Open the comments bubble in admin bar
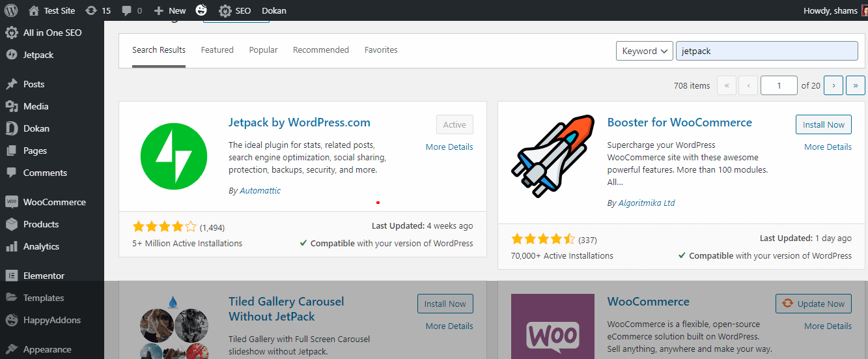This screenshot has width=868, height=359. point(126,11)
